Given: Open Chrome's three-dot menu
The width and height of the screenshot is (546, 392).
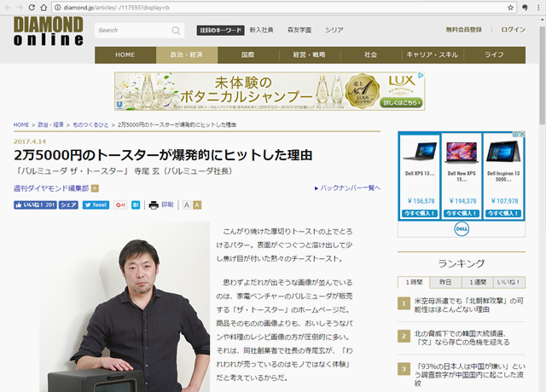Looking at the screenshot, I should point(533,8).
